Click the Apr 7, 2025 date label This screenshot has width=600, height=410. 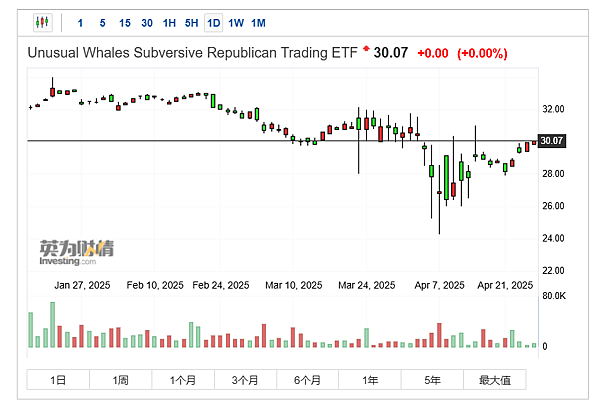pyautogui.click(x=439, y=286)
